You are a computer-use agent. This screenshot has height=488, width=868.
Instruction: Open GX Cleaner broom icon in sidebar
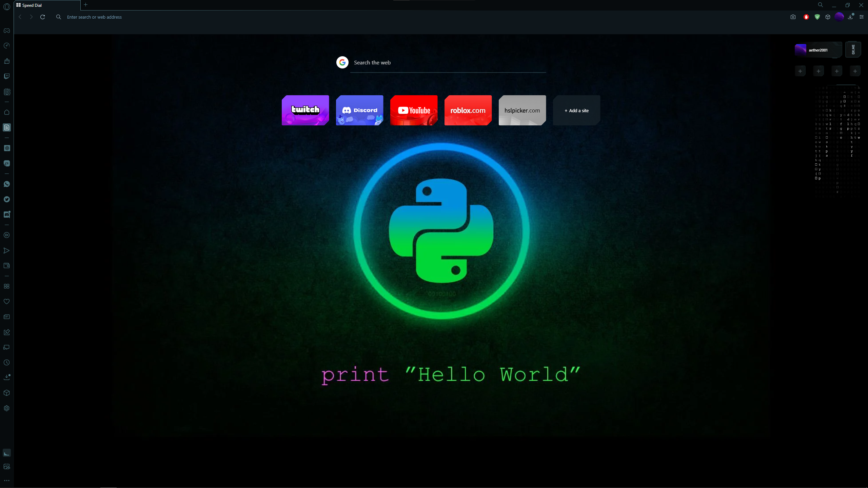point(7,61)
